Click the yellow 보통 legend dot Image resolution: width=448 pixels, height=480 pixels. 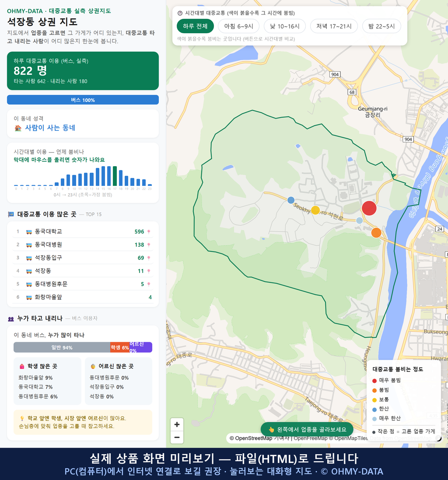click(x=374, y=400)
